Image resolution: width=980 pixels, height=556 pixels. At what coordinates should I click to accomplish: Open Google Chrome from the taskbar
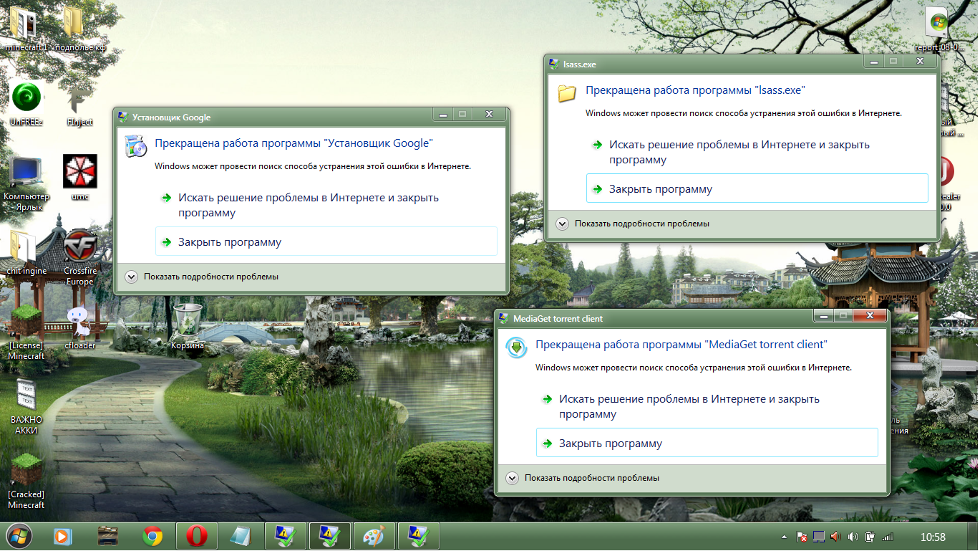[x=152, y=536]
